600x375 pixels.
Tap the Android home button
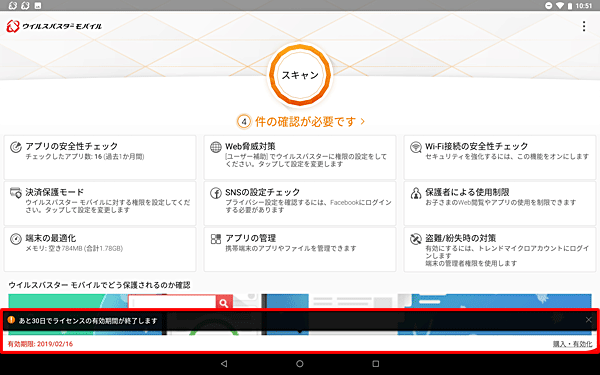point(300,364)
